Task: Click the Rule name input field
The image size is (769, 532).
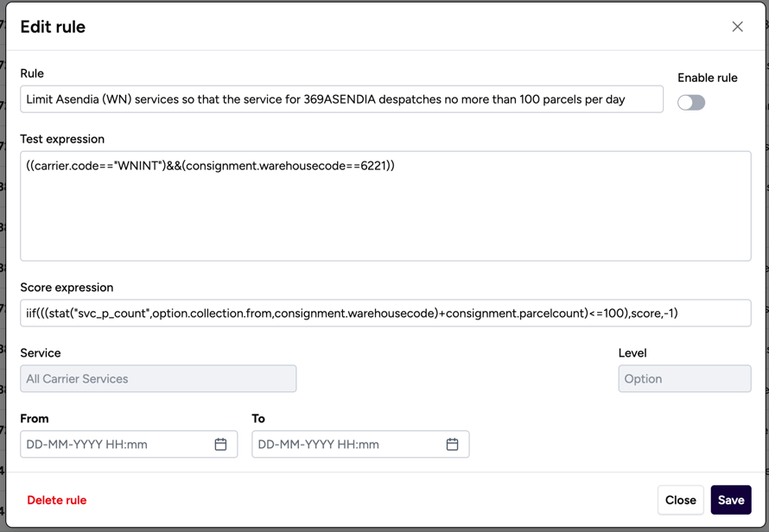Action: 341,99
